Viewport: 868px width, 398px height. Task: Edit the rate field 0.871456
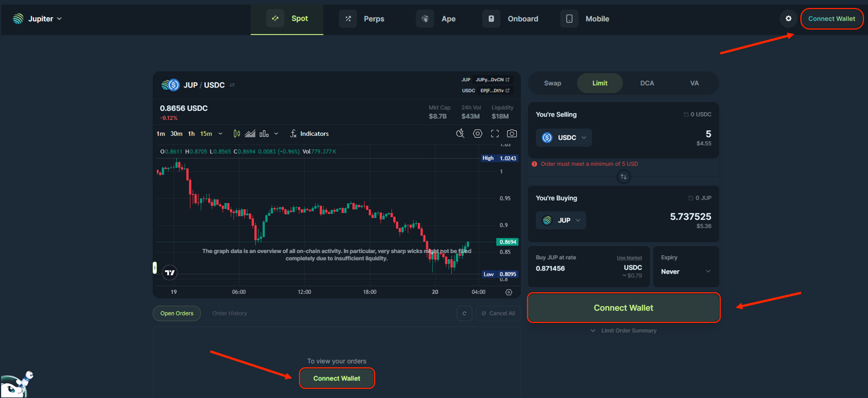pos(550,268)
